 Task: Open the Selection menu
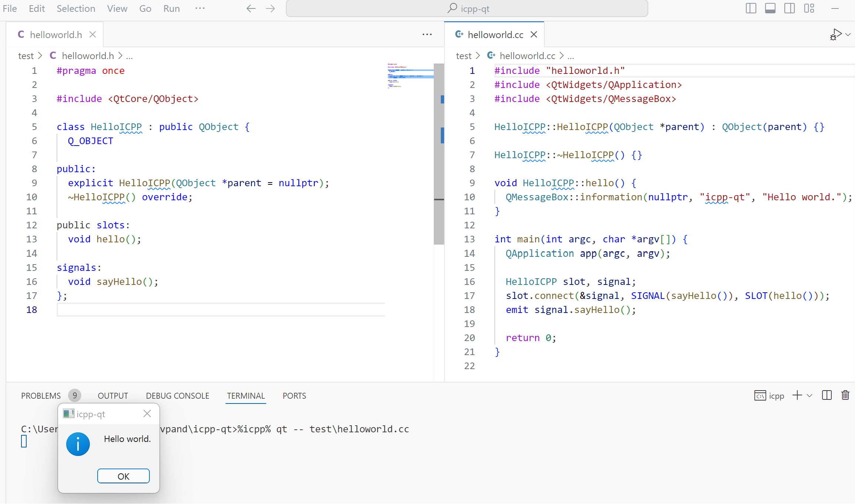[76, 8]
